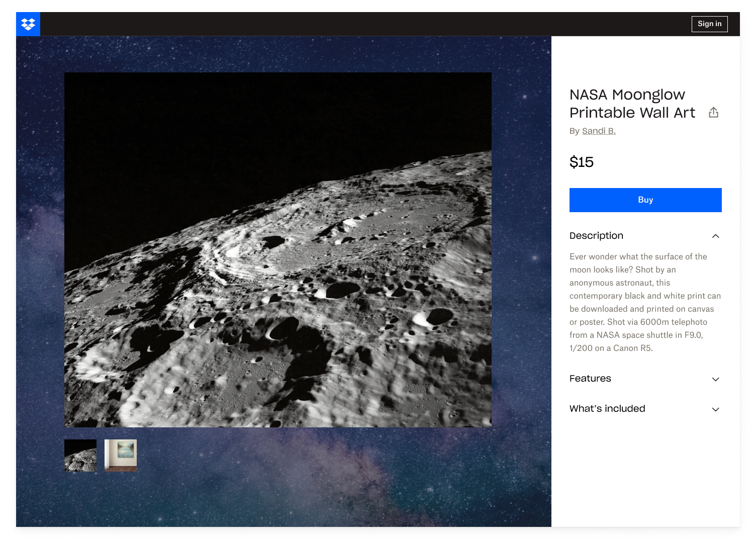Click the blue Buy button

tap(645, 200)
